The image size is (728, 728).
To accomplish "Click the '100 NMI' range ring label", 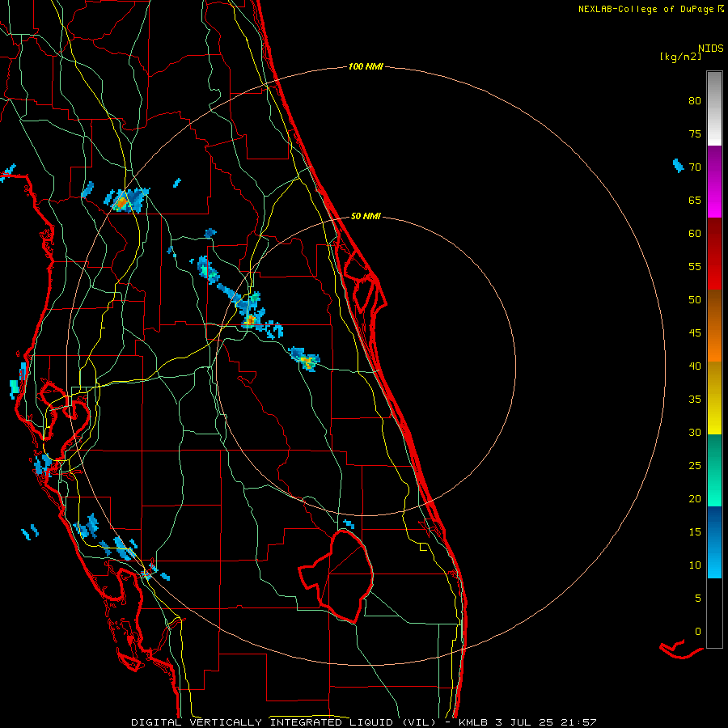I will click(x=366, y=67).
